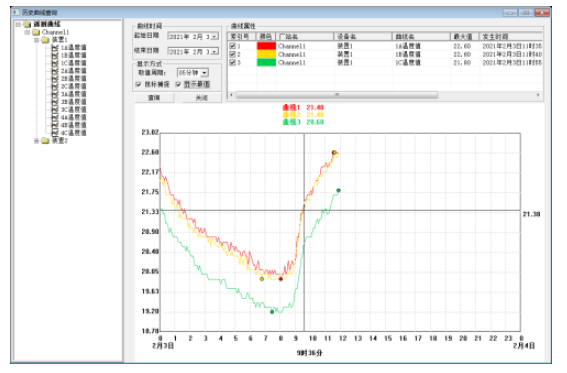Click the curve table horizontal scrollbar thumb
This screenshot has width=567, height=373.
(x=337, y=95)
